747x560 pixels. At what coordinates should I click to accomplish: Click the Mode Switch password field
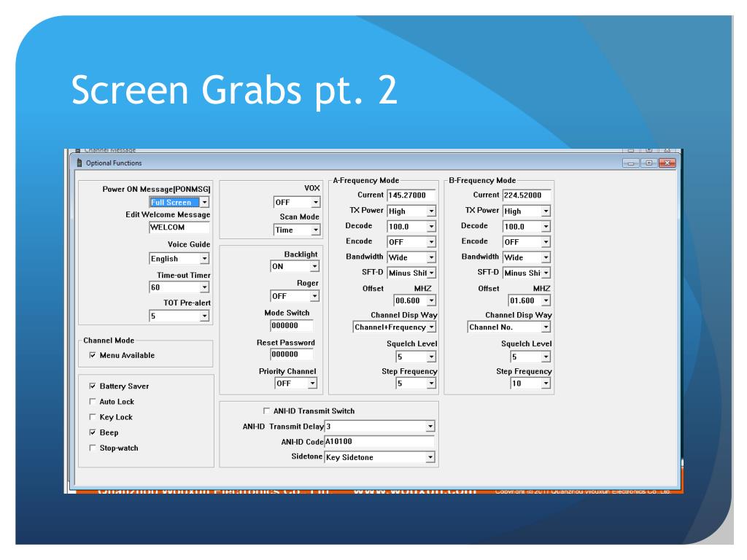[x=292, y=326]
